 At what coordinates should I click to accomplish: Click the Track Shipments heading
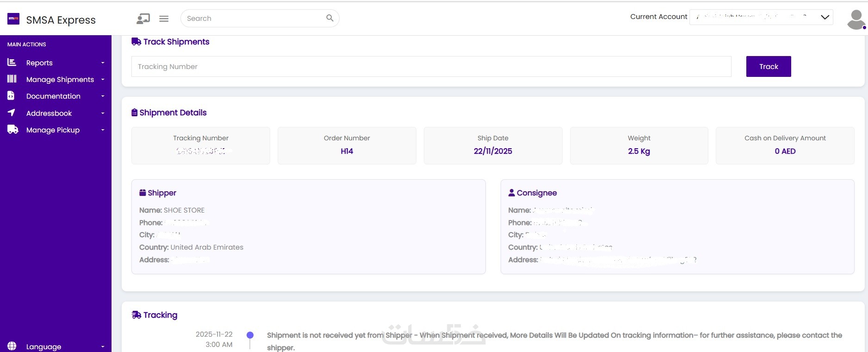(176, 42)
